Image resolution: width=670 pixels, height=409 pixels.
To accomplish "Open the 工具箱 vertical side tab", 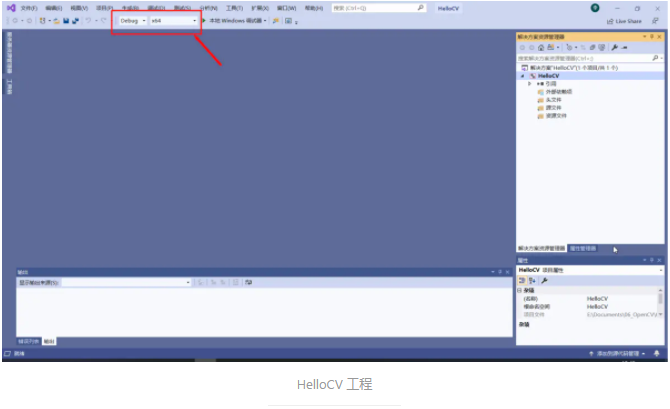I will (9, 87).
